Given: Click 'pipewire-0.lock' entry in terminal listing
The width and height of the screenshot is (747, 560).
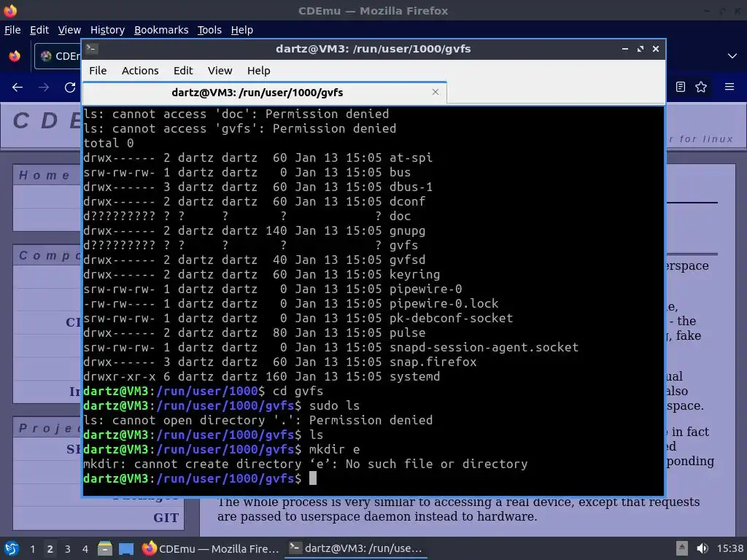Looking at the screenshot, I should point(444,303).
